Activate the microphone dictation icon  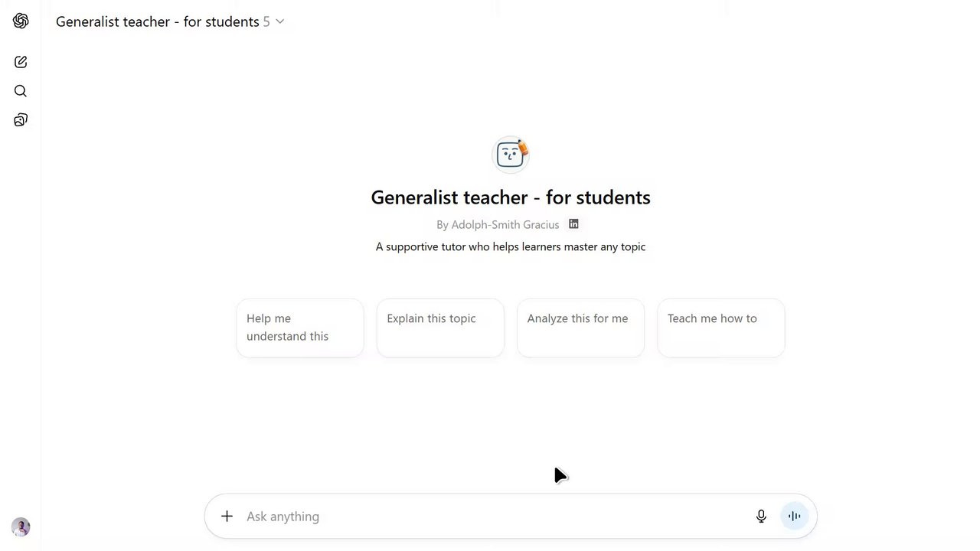[x=761, y=517]
